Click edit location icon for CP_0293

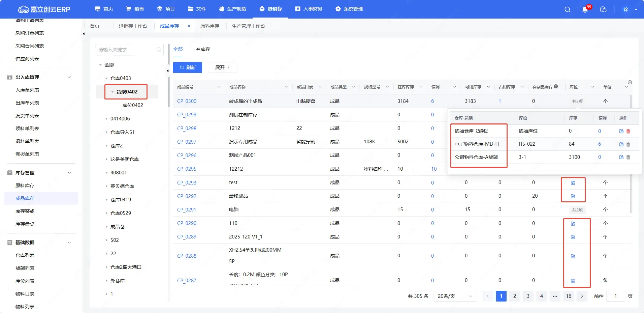[x=573, y=183]
